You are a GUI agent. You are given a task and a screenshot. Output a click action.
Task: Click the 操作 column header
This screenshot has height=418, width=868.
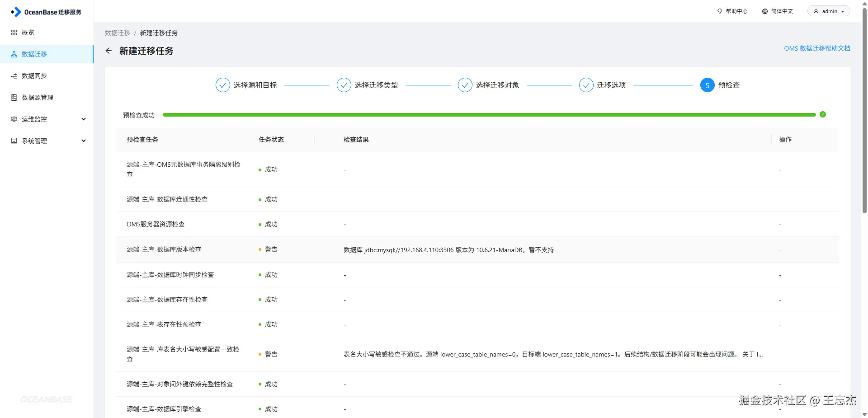tap(785, 140)
